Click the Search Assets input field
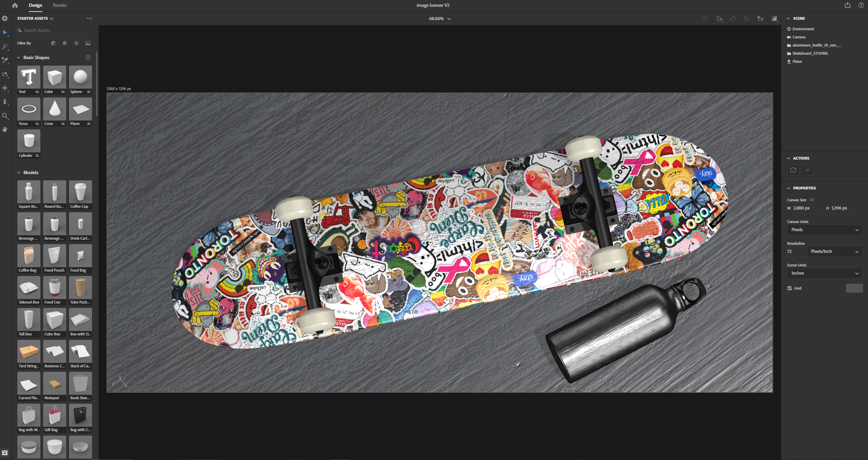 coord(56,31)
